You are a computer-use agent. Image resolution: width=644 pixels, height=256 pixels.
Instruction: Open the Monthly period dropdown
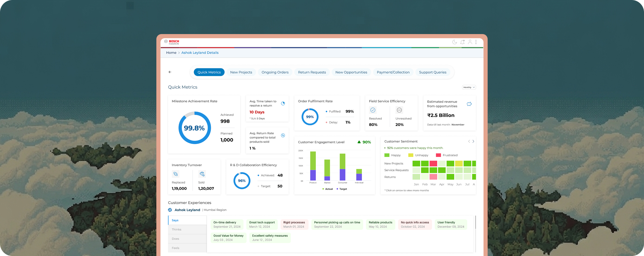[x=469, y=87]
